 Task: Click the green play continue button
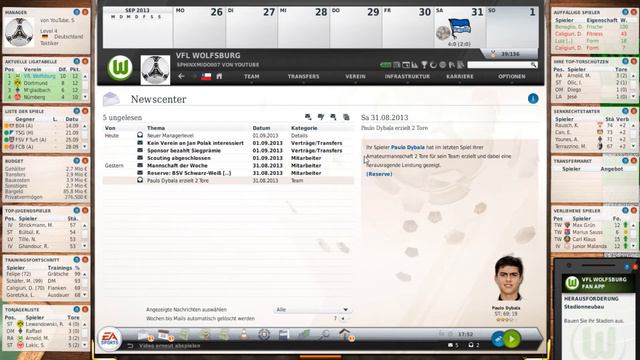point(512,339)
